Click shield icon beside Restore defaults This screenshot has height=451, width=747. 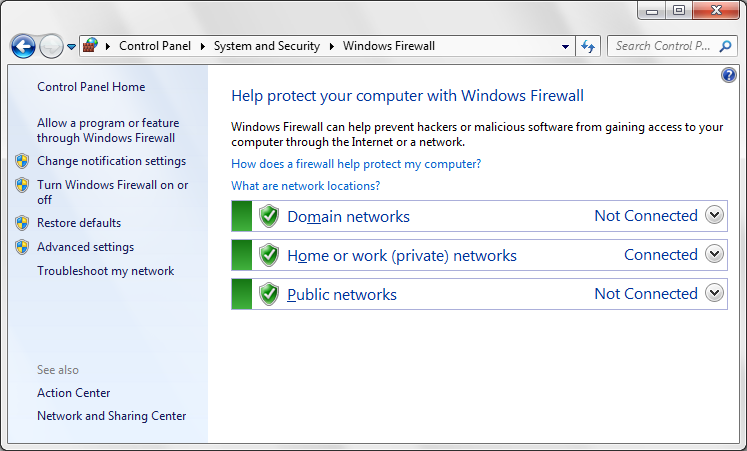click(22, 223)
